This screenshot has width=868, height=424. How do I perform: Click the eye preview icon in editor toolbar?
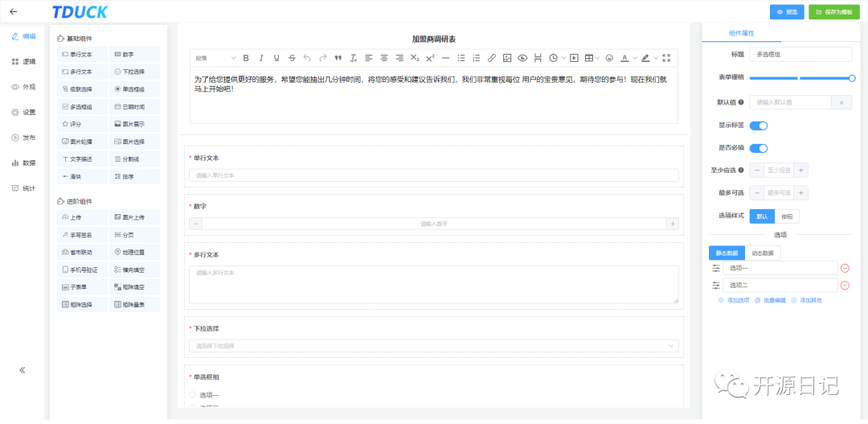click(522, 58)
